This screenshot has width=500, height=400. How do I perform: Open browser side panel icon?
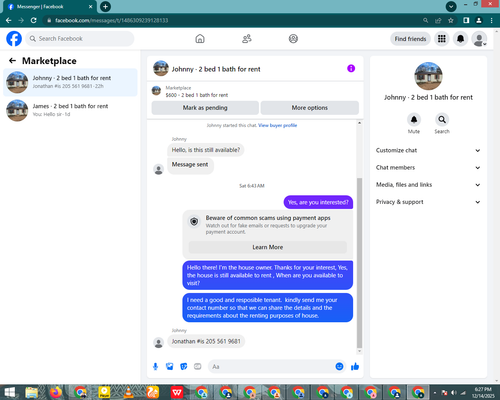coord(466,20)
